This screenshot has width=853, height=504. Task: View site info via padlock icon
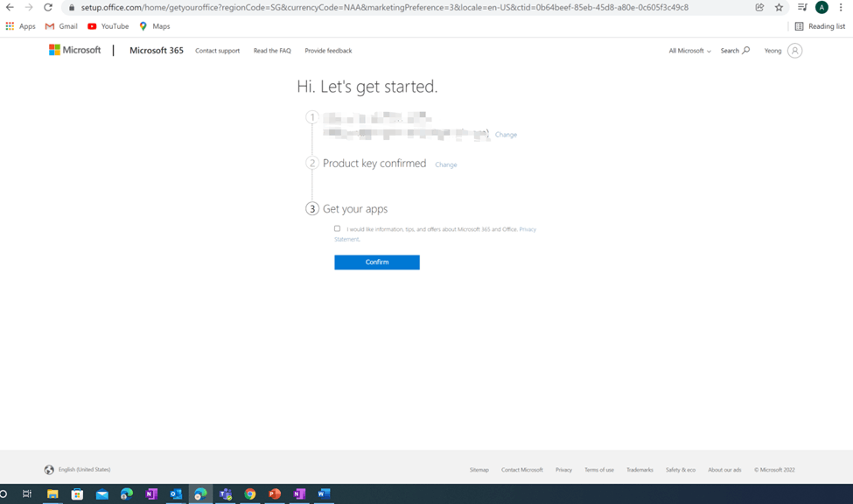[71, 8]
